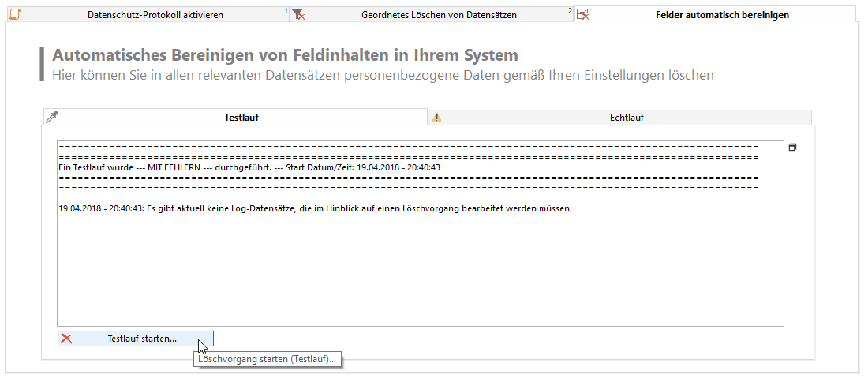The height and width of the screenshot is (378, 868).
Task: Click the subtitle starting with Hier können Sie
Action: tap(383, 76)
